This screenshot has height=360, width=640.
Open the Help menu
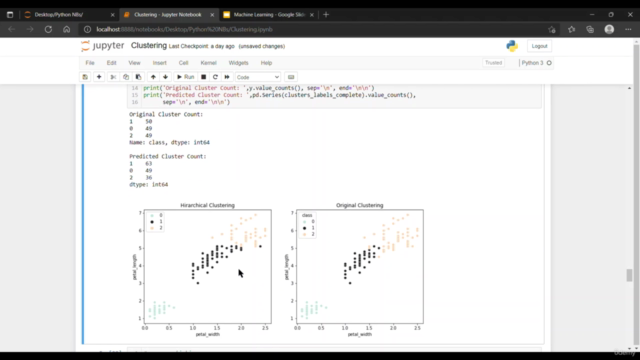click(266, 63)
